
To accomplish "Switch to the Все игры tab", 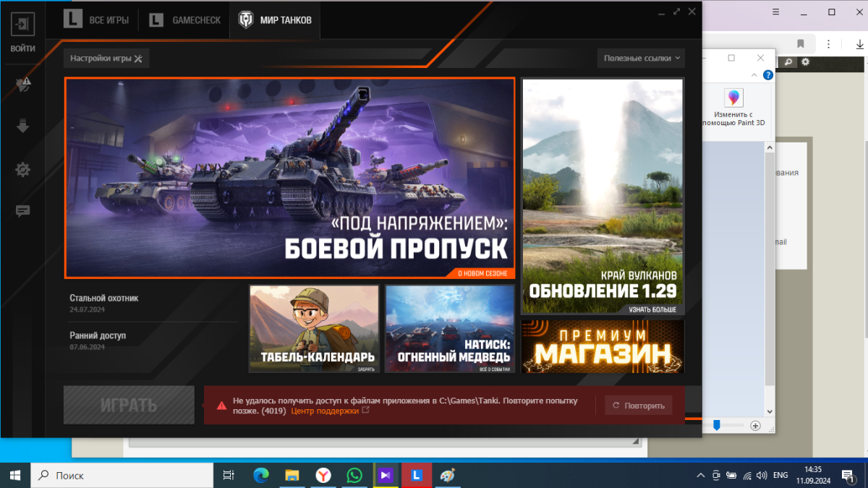I will tap(97, 20).
